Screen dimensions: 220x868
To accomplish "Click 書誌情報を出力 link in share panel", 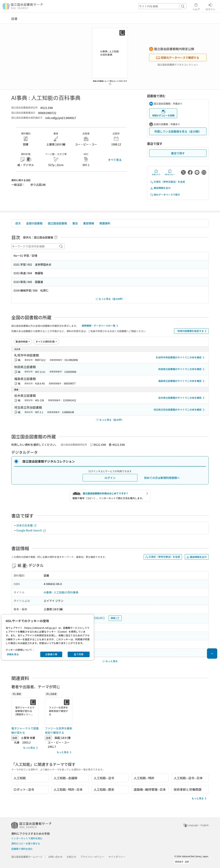I will click(160, 188).
